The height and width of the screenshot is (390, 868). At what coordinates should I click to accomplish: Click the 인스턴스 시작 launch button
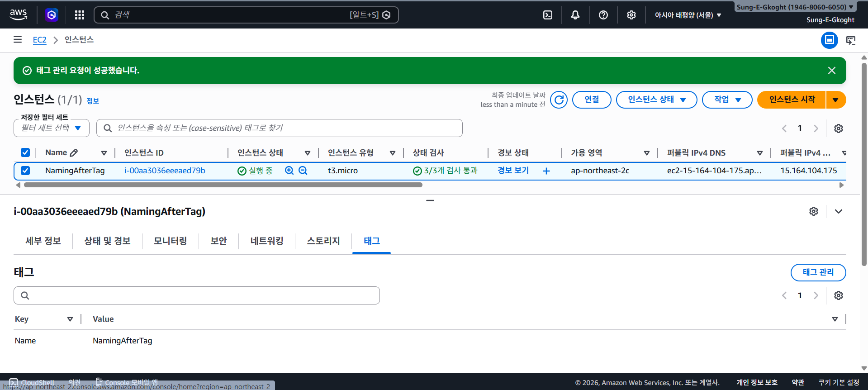pyautogui.click(x=792, y=100)
